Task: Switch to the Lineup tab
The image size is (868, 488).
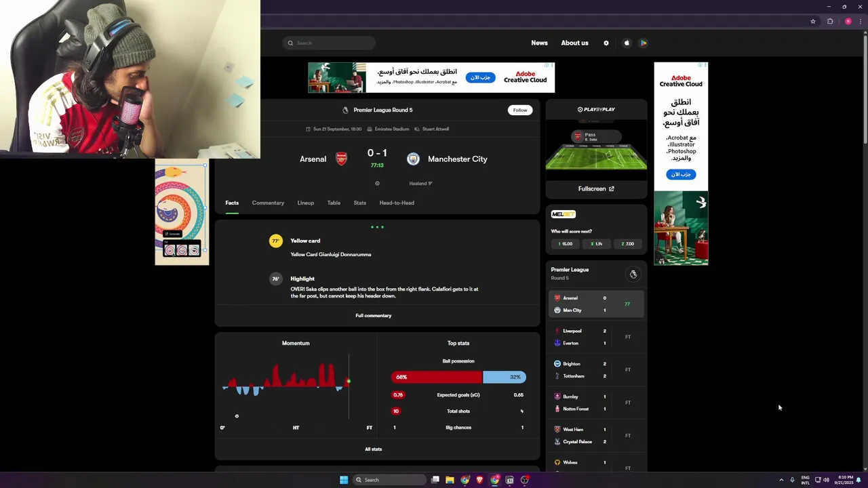Action: (305, 203)
